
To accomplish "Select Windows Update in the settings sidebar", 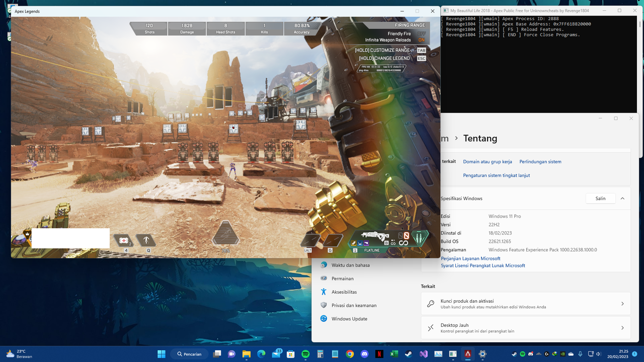I will 349,318.
